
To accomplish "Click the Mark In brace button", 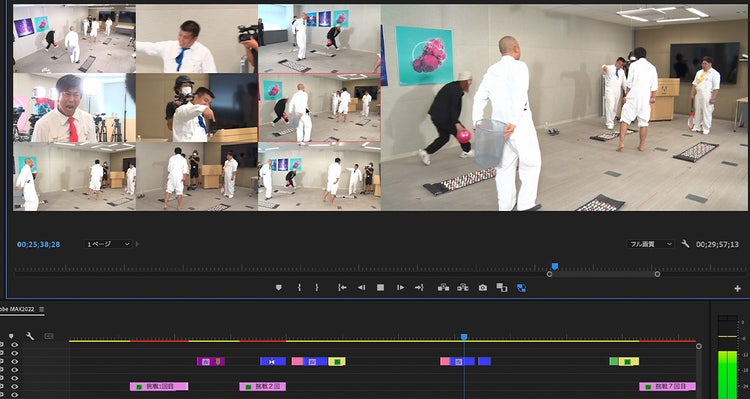I will click(x=299, y=288).
